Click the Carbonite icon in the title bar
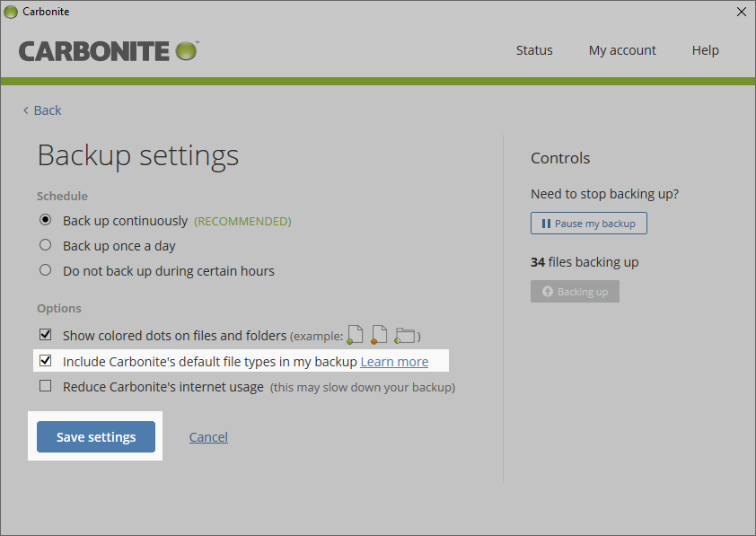756x536 pixels. (x=10, y=12)
